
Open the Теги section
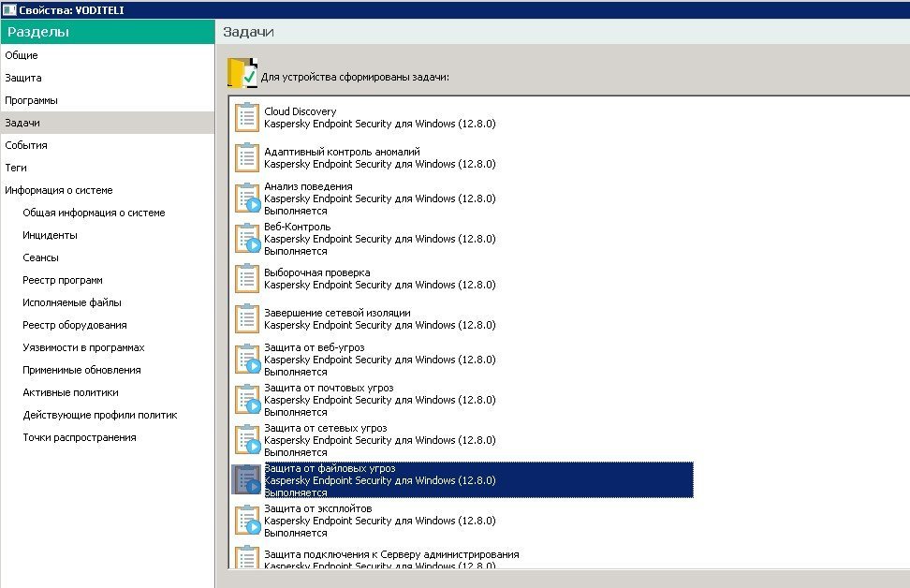pos(108,168)
